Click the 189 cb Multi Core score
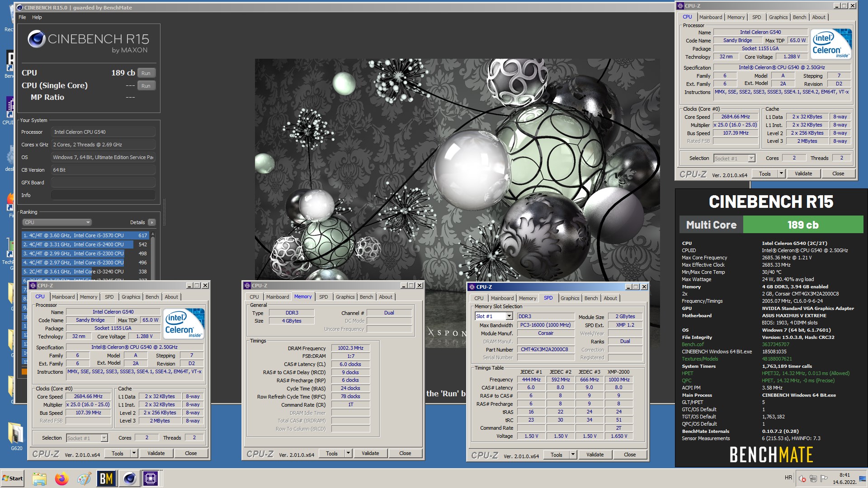 click(x=802, y=225)
